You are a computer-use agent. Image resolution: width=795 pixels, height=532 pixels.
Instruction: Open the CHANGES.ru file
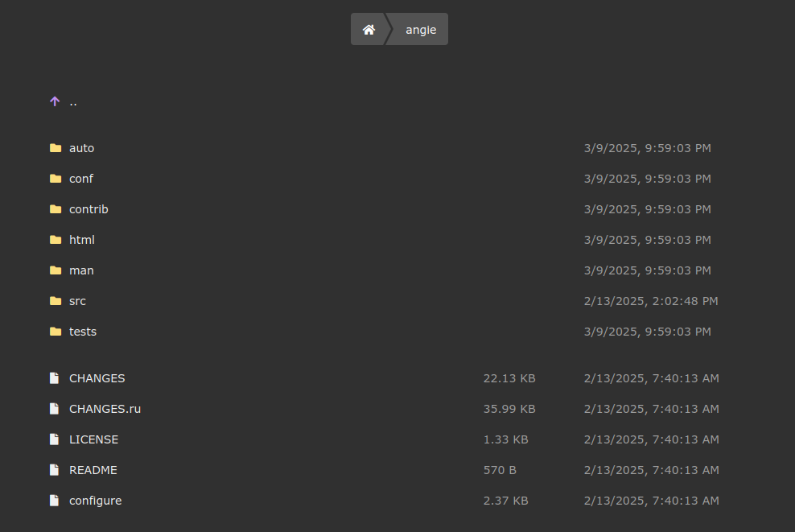click(105, 409)
